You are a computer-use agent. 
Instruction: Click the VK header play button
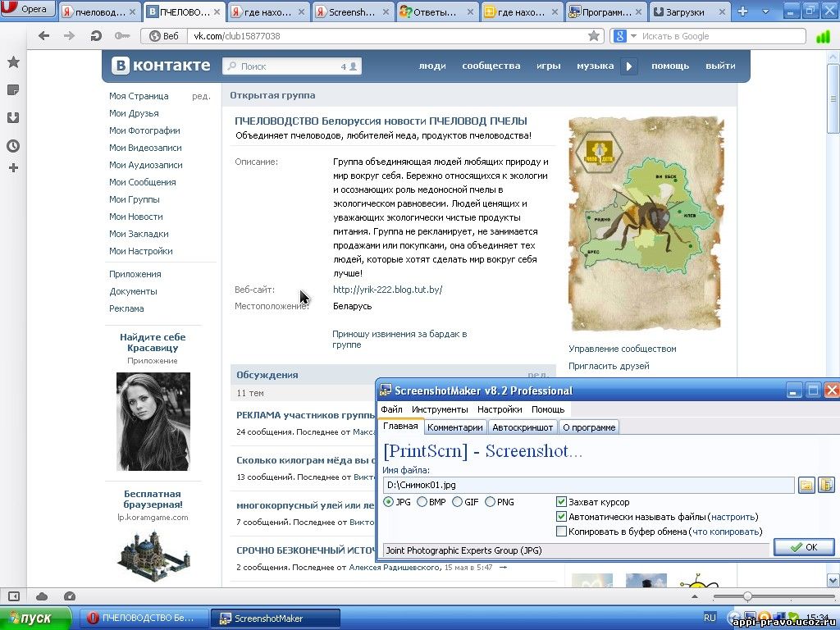click(x=629, y=66)
